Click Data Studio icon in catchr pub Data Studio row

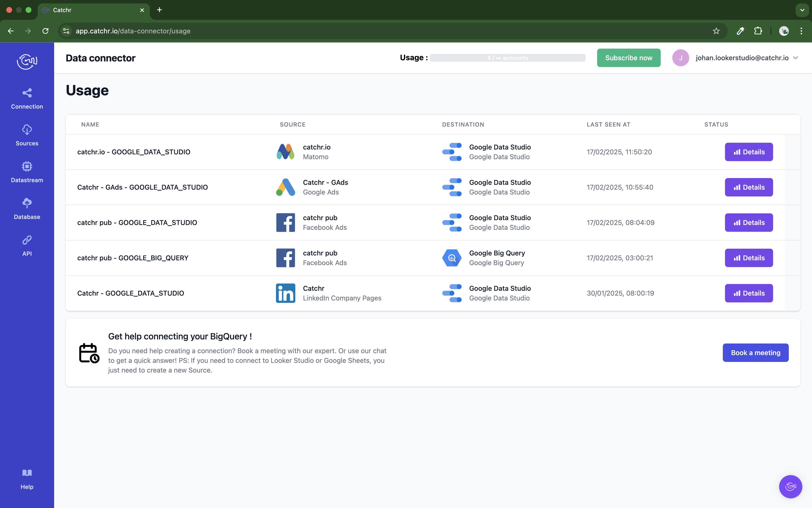click(x=452, y=222)
